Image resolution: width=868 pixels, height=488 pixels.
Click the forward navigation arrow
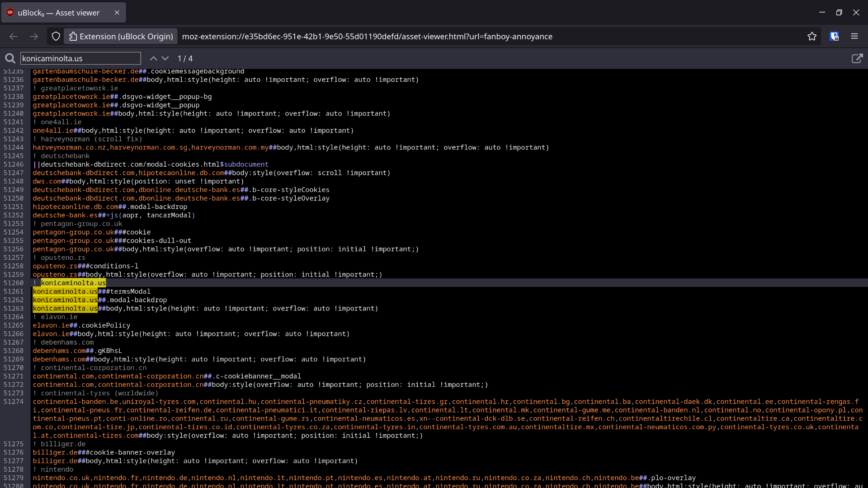pos(34,37)
